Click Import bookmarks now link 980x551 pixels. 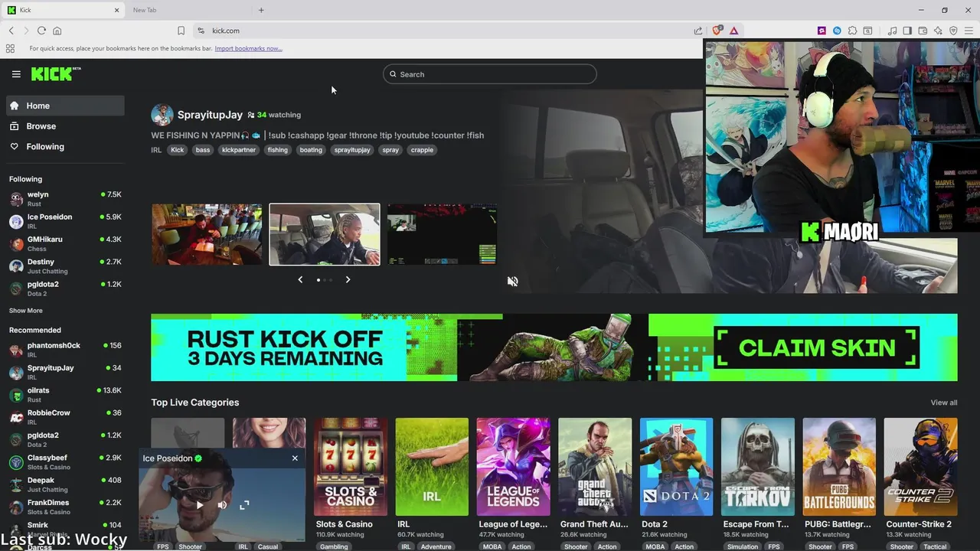[x=248, y=48]
